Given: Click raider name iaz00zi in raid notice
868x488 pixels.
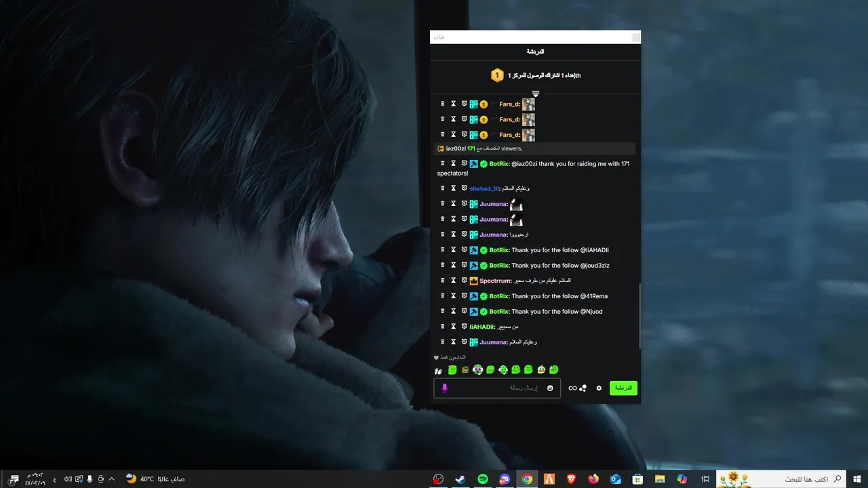Looking at the screenshot, I should coord(456,148).
